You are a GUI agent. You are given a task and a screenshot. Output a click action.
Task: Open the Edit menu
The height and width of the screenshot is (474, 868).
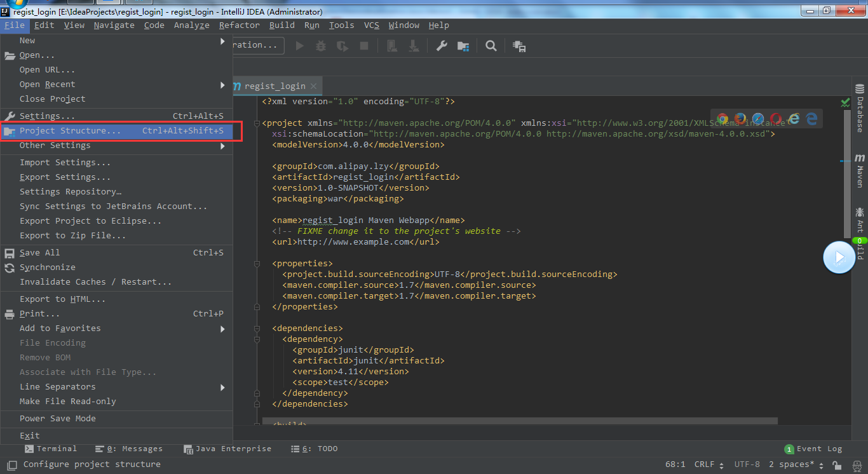[x=44, y=25]
